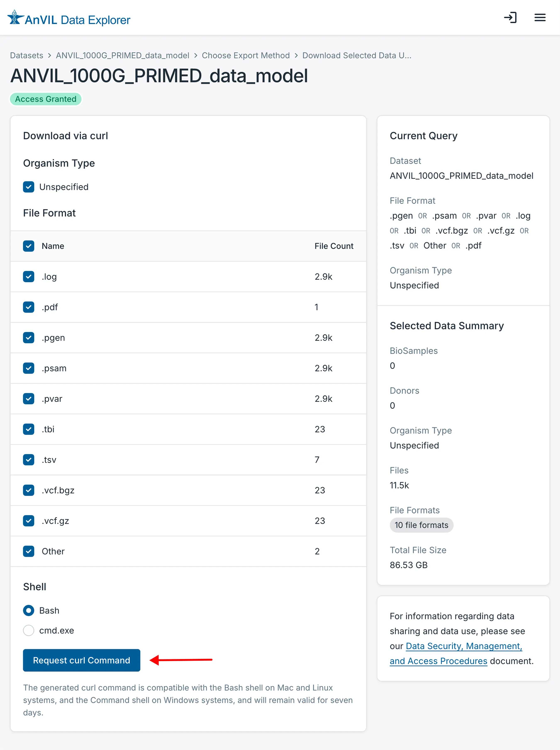Uncheck the .pgen file format
The width and height of the screenshot is (560, 750).
29,337
